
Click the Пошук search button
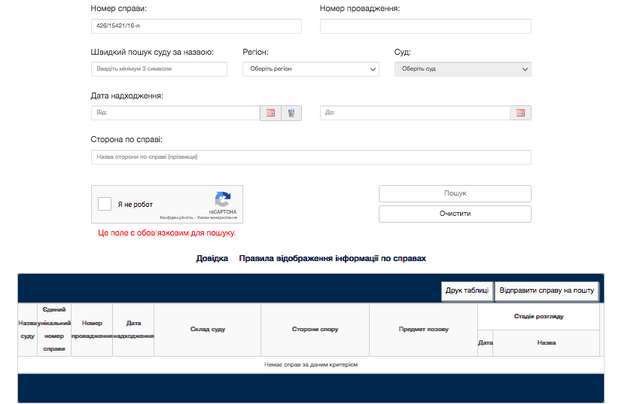(455, 193)
